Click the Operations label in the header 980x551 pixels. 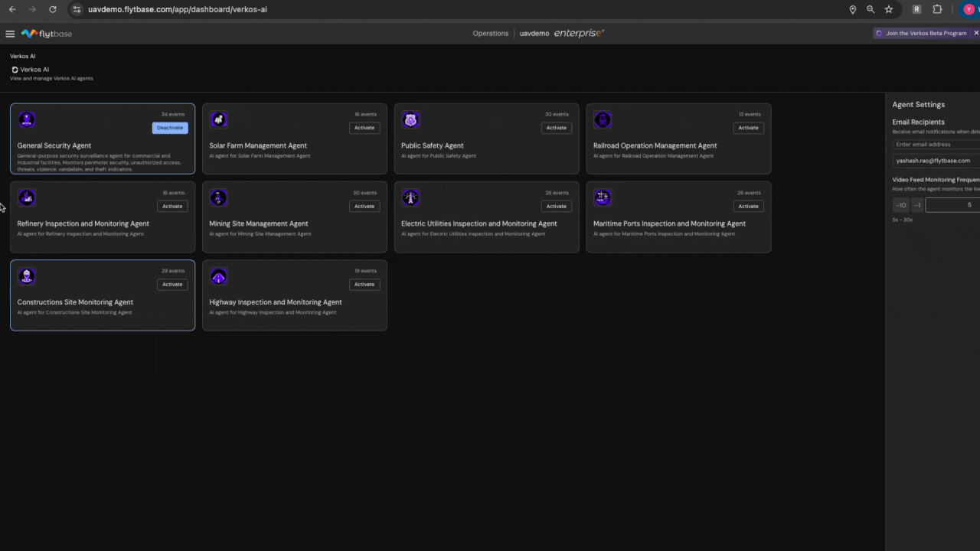click(491, 34)
